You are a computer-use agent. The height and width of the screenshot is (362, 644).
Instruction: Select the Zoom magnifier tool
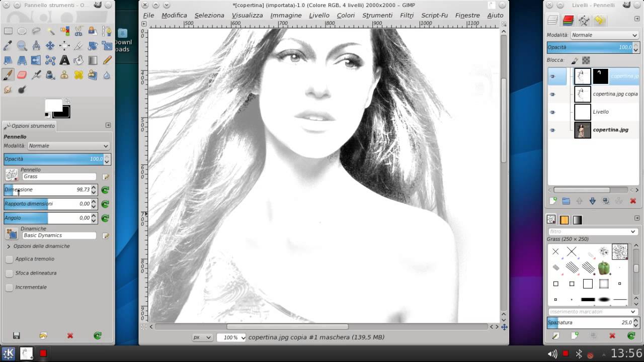(22, 46)
